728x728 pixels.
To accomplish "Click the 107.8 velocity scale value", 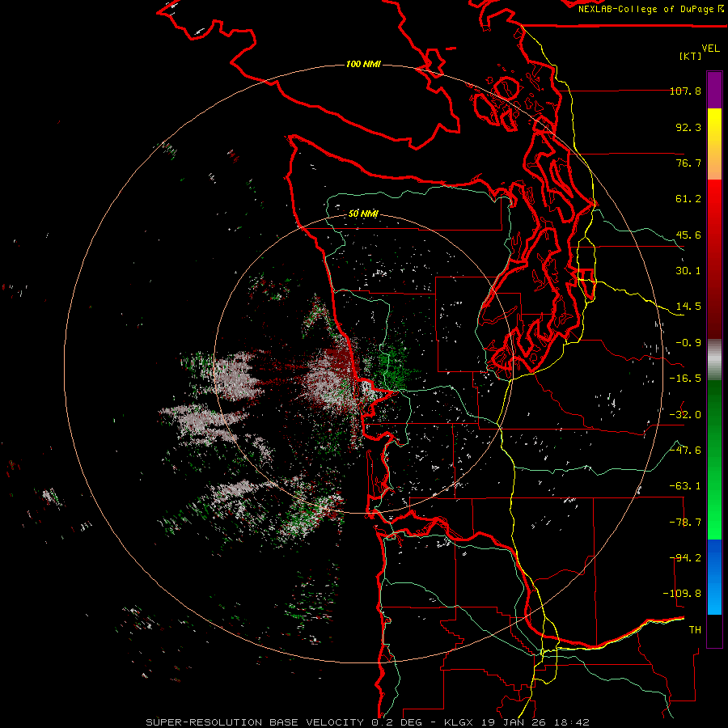I will pyautogui.click(x=685, y=91).
